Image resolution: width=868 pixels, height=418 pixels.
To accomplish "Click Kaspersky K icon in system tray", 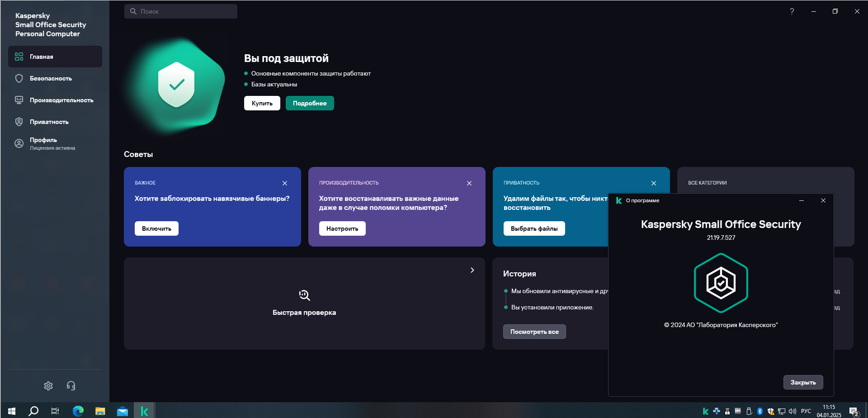I will point(706,411).
